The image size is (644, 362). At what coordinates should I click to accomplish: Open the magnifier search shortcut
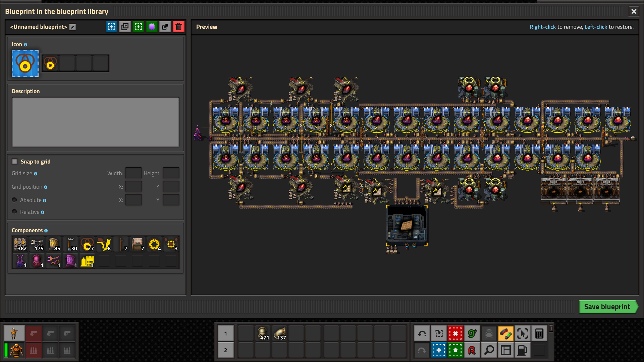[489, 350]
